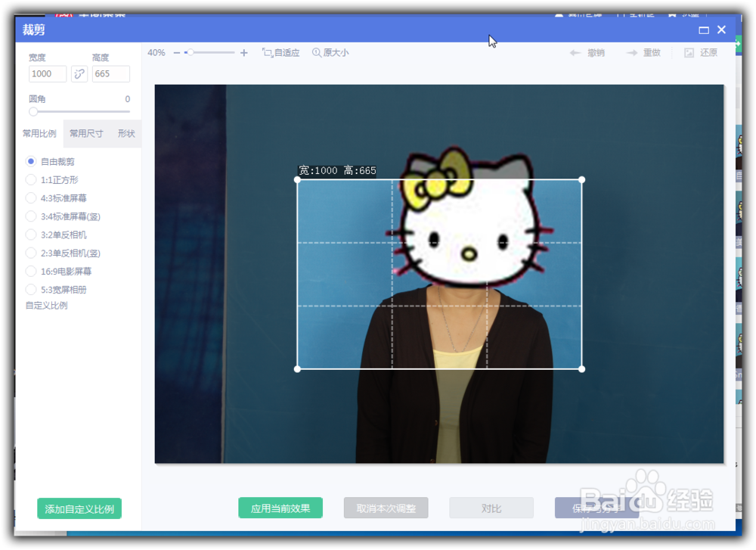This screenshot has width=756, height=550.
Task: Toggle the aspect ratio lock link icon
Action: [79, 74]
